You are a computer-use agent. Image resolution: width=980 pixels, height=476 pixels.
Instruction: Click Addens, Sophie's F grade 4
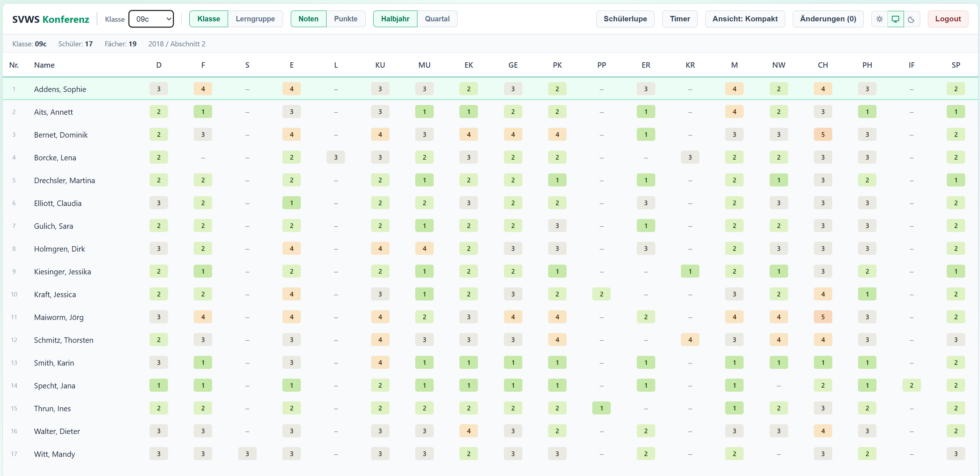coord(203,89)
